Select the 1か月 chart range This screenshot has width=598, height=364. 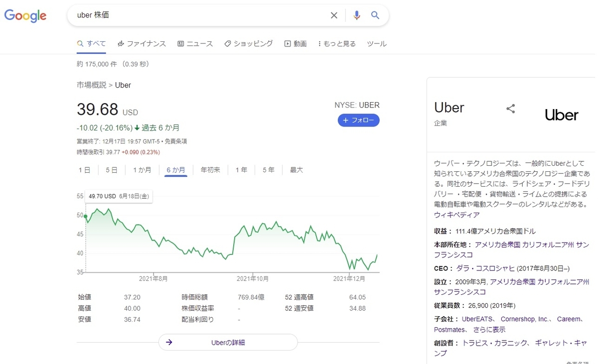point(142,170)
